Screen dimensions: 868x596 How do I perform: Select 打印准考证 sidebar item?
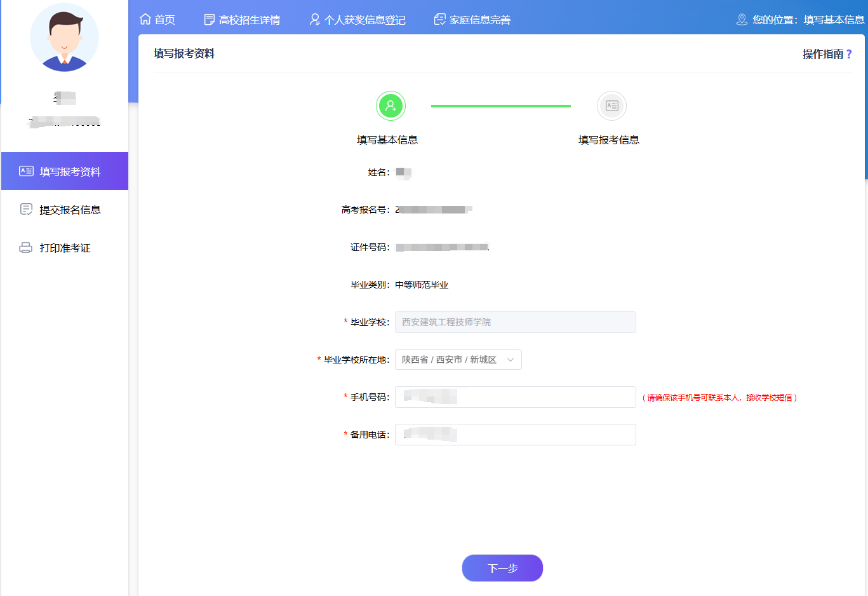pyautogui.click(x=65, y=248)
